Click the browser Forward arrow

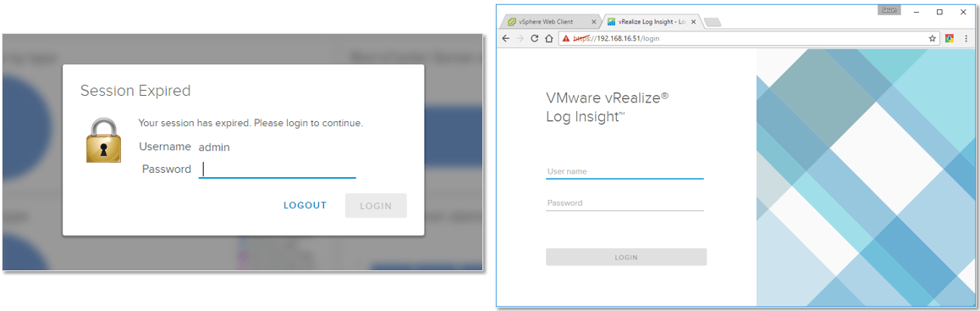520,38
